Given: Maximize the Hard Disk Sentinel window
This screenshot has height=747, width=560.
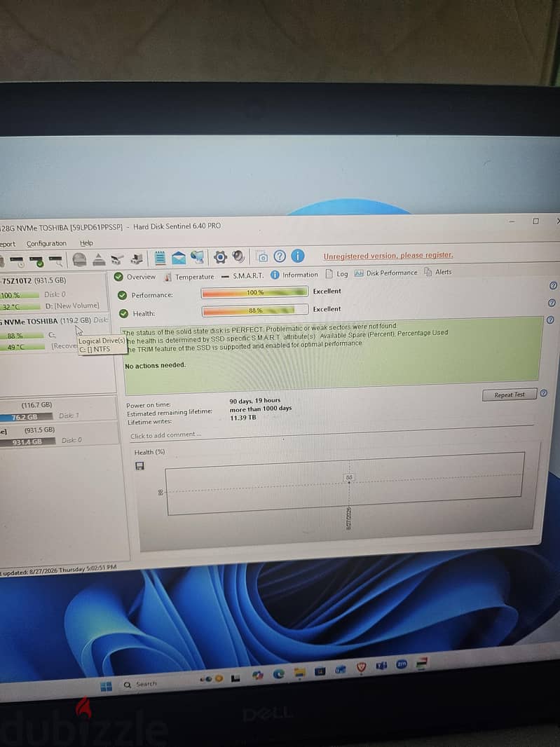Looking at the screenshot, I should (535, 221).
